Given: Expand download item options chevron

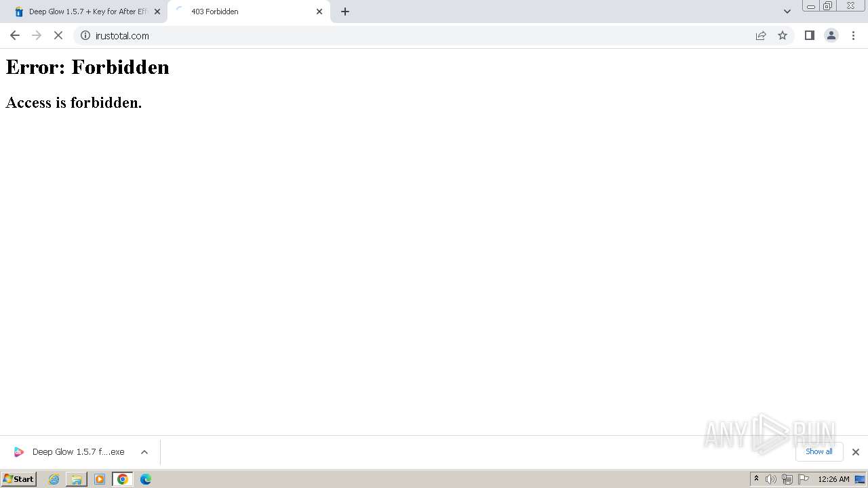Looking at the screenshot, I should click(144, 452).
